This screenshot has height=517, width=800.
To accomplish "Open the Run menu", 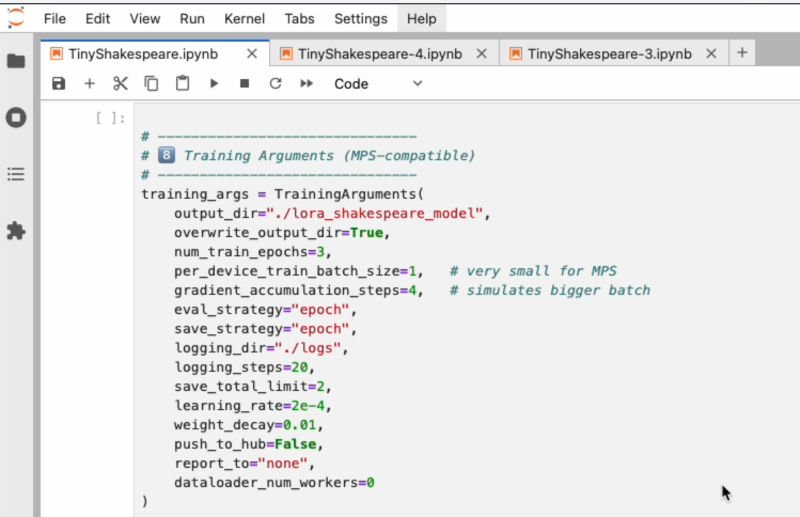I will click(x=192, y=19).
